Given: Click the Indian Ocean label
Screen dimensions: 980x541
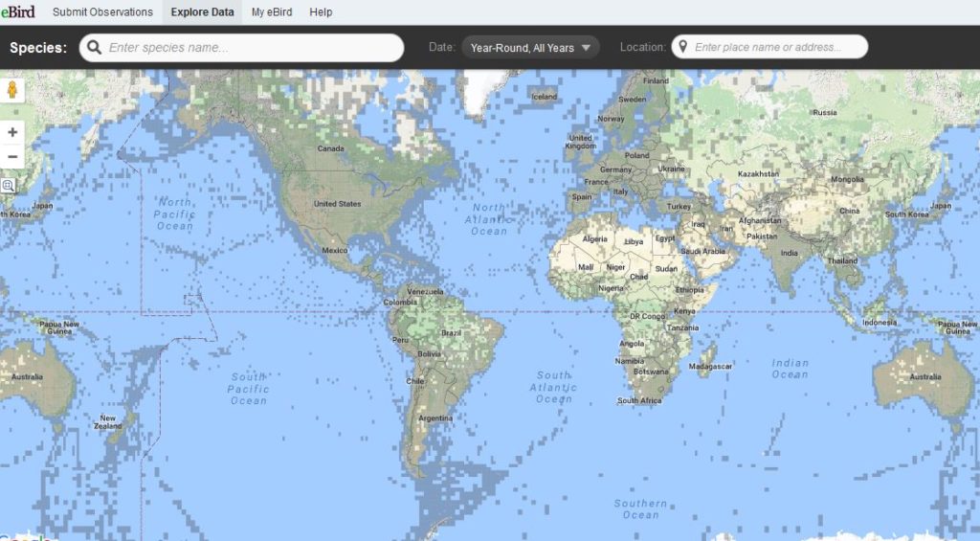Looking at the screenshot, I should tap(790, 369).
